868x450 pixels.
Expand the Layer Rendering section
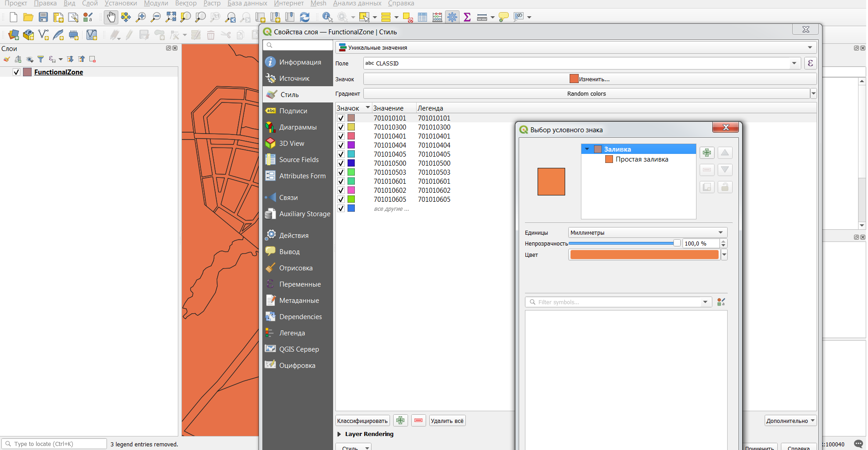[x=339, y=434]
